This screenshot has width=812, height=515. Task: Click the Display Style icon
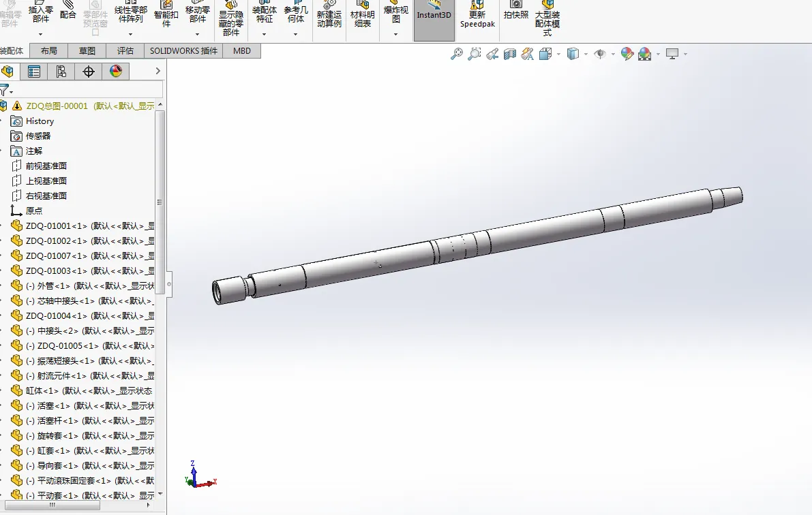tap(573, 54)
